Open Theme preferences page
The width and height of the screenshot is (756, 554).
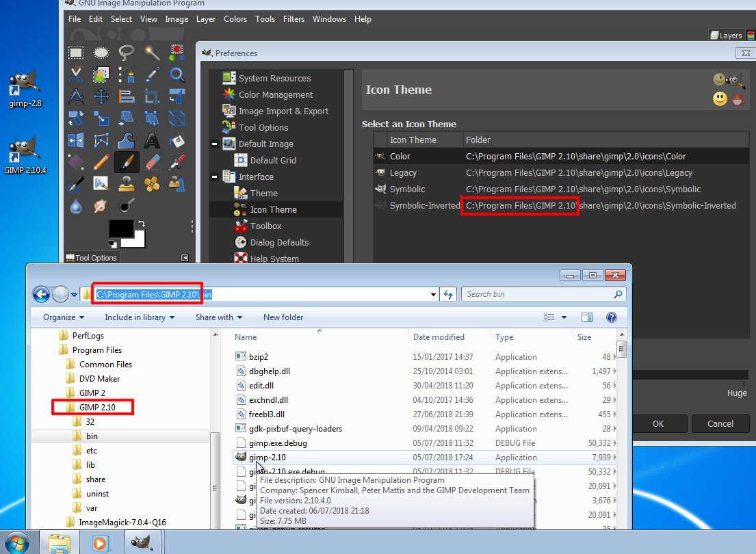(x=263, y=193)
